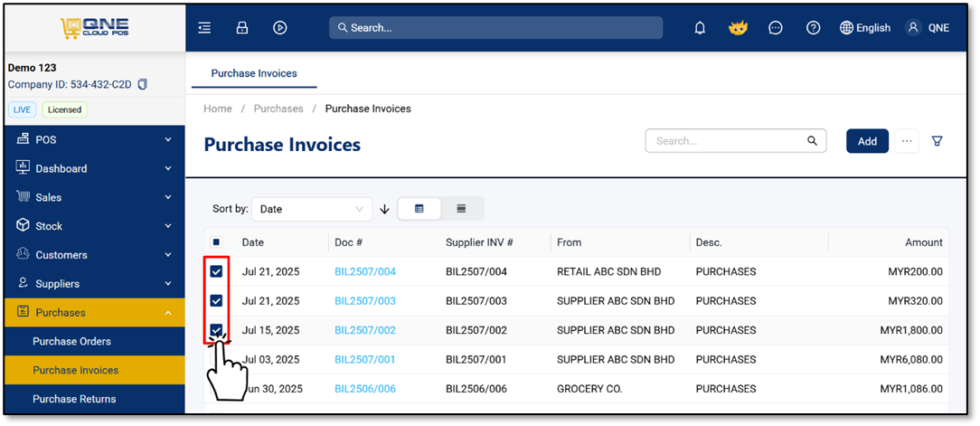Expand the Dashboard menu chevron
Image resolution: width=980 pixels, height=426 pixels.
point(167,168)
